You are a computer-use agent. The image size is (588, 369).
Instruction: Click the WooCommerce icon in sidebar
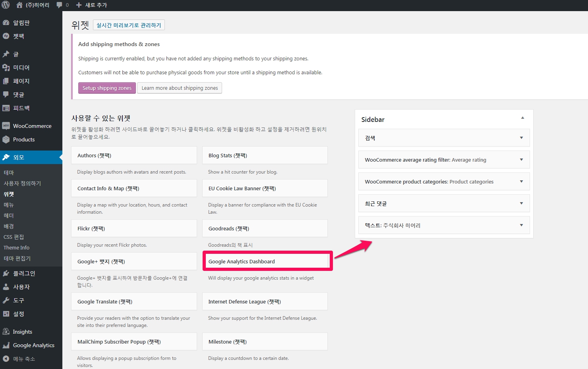(6, 126)
